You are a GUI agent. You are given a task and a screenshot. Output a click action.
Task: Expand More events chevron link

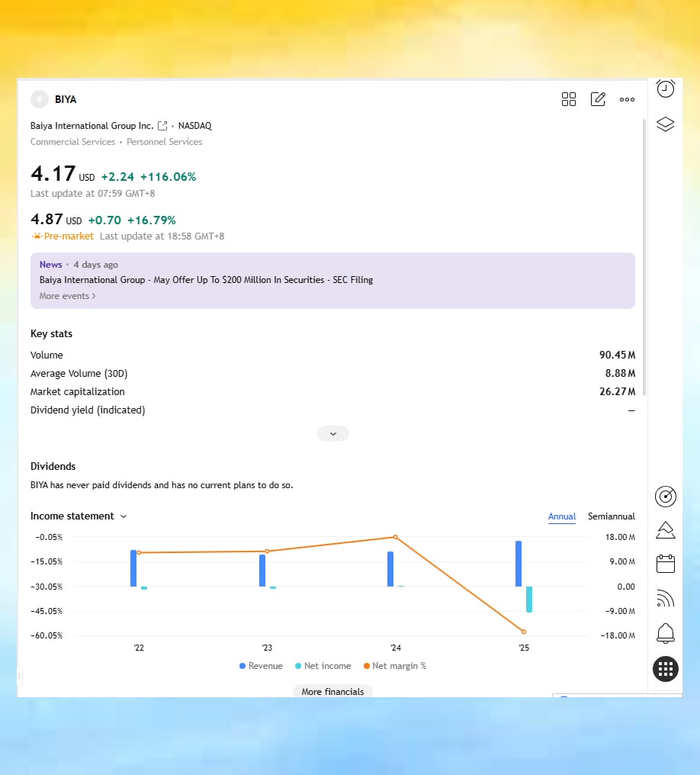[68, 296]
